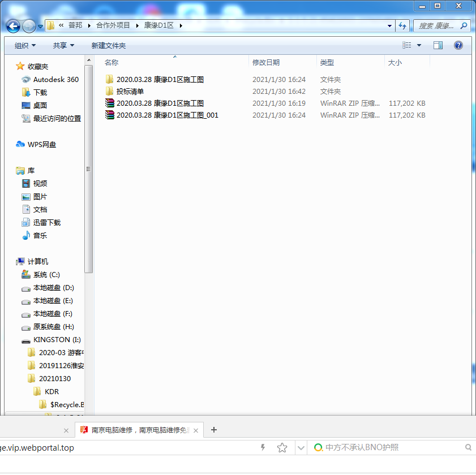Screen dimensions: 476x475
Task: Click the Back navigation arrow button
Action: click(x=14, y=25)
